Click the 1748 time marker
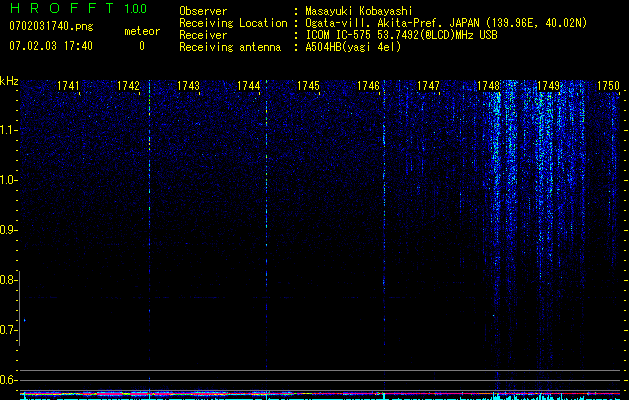The width and height of the screenshot is (629, 400). click(x=488, y=86)
